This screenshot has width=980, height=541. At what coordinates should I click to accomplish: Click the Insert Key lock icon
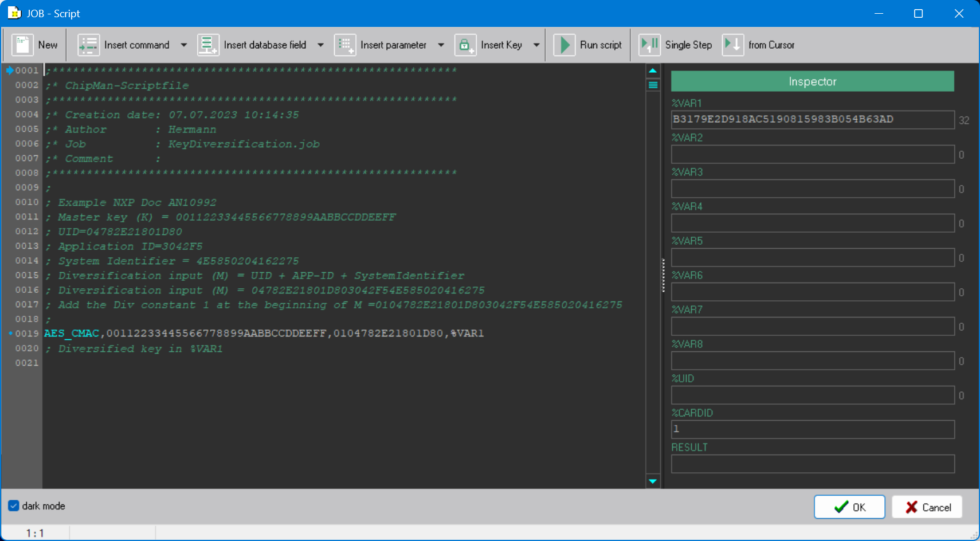tap(465, 45)
